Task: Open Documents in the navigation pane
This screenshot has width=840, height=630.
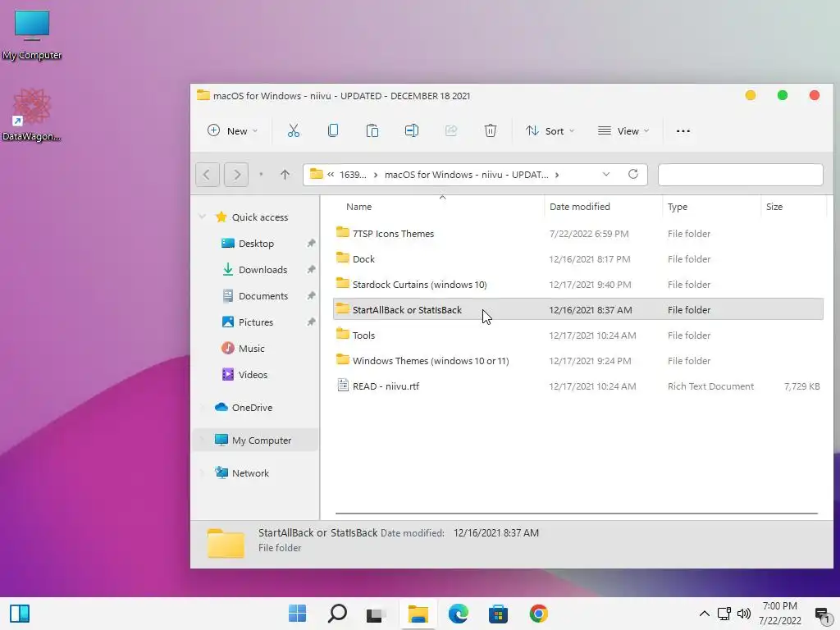Action: [x=263, y=295]
